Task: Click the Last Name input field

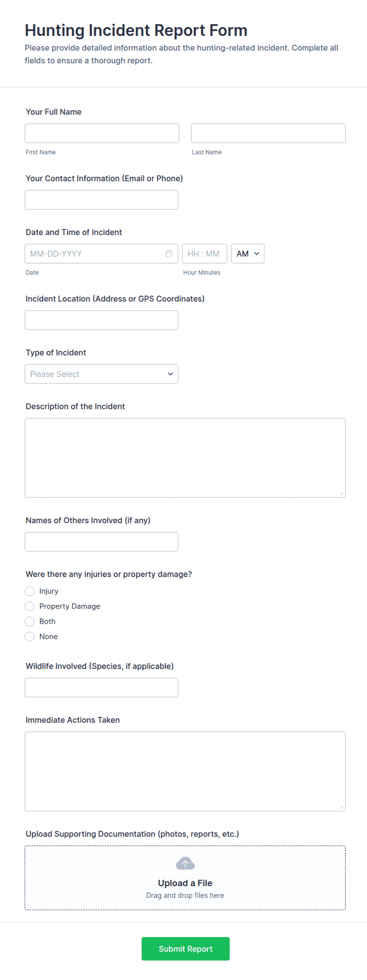Action: [268, 133]
